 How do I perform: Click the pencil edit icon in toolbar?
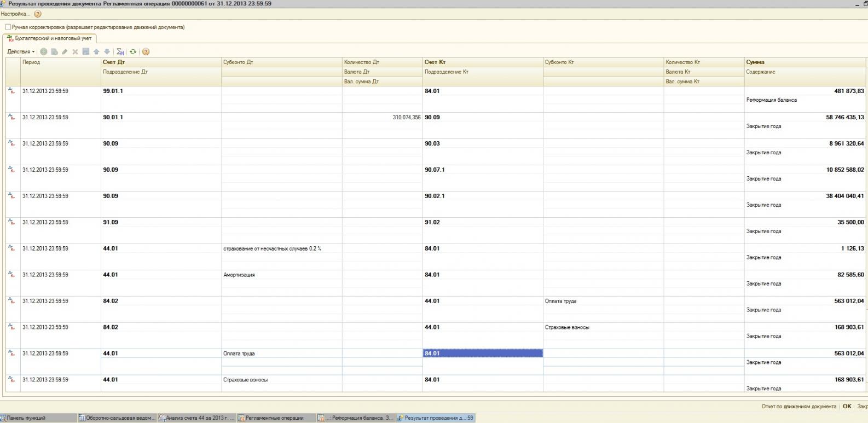(x=65, y=52)
